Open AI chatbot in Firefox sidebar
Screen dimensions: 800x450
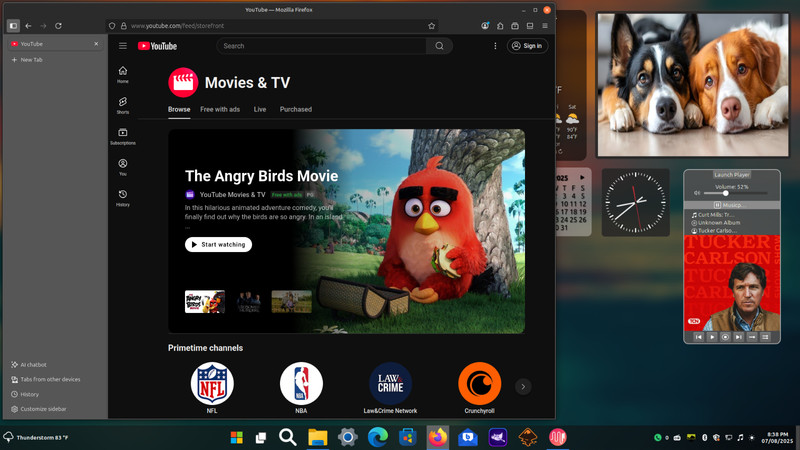coord(29,365)
